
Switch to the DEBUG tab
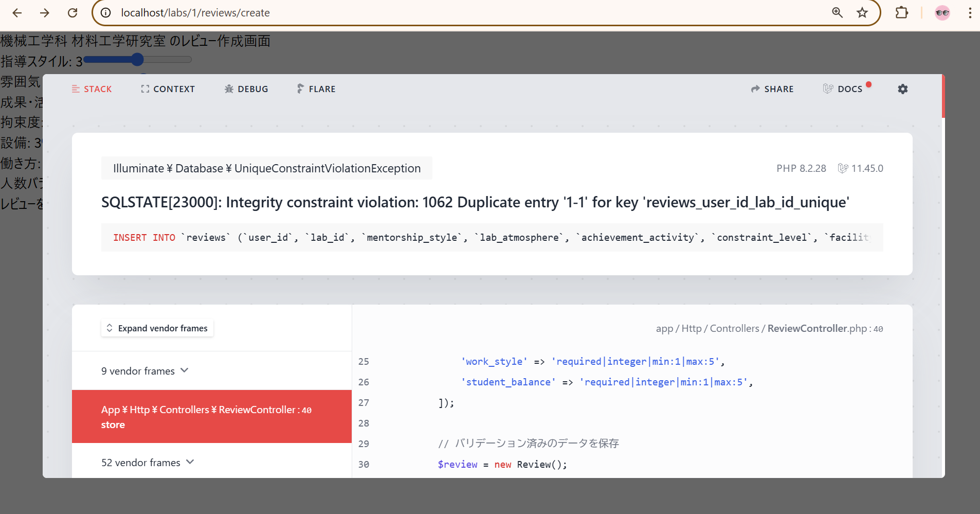point(246,89)
